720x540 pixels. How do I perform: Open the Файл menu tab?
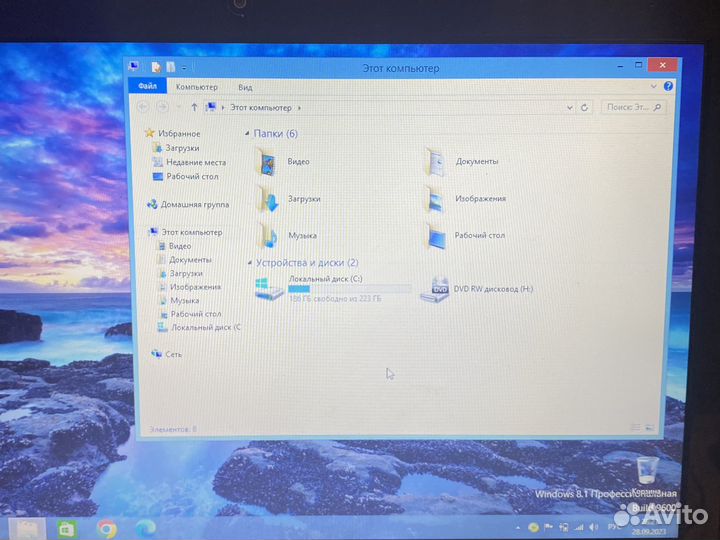tap(147, 86)
